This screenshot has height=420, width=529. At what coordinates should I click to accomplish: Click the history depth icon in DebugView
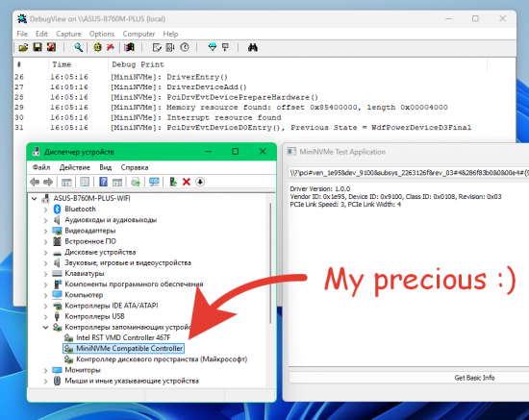click(170, 47)
